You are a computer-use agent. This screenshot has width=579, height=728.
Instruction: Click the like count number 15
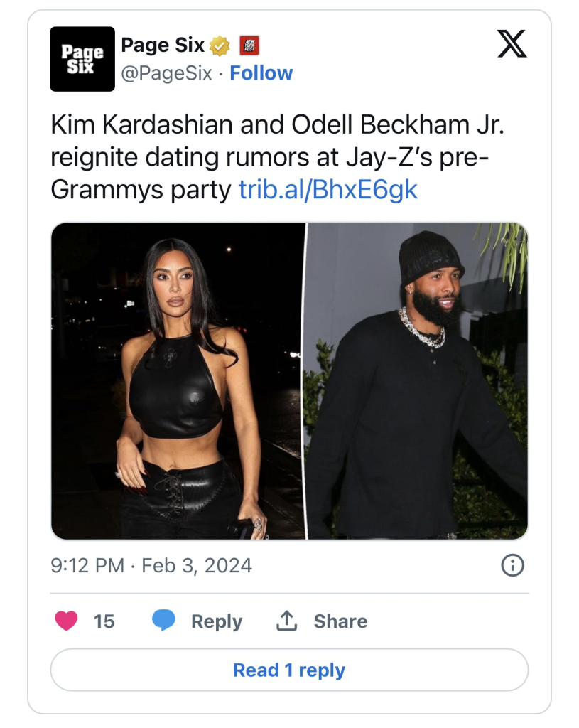tap(104, 621)
